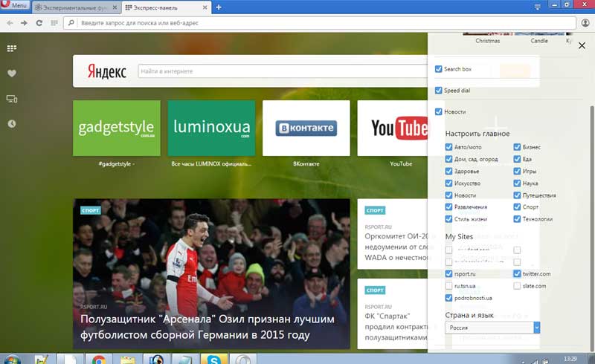
Task: Click the taskbar clock showing 13:29
Action: tap(570, 359)
